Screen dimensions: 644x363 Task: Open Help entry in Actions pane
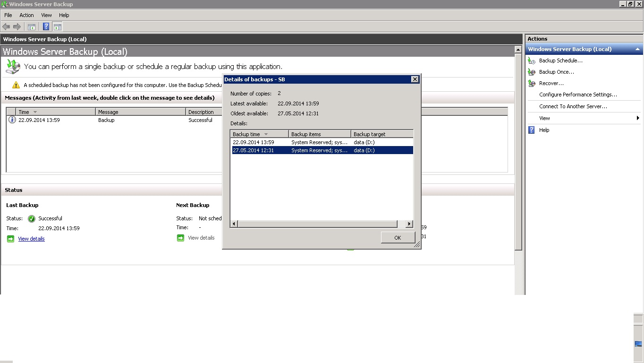coord(544,130)
